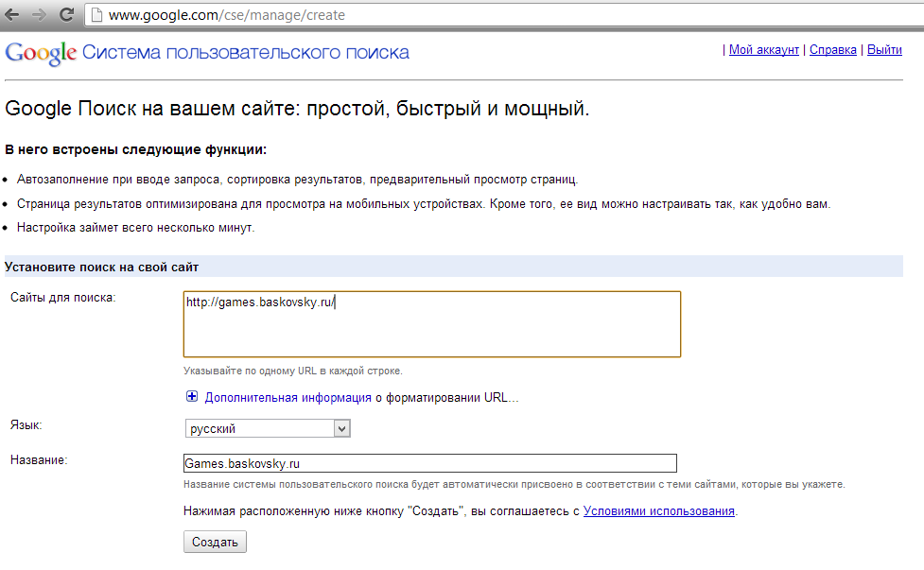Click the headline Google Поиск на вашем сайте
Screen dimensions: 924x570
point(297,109)
